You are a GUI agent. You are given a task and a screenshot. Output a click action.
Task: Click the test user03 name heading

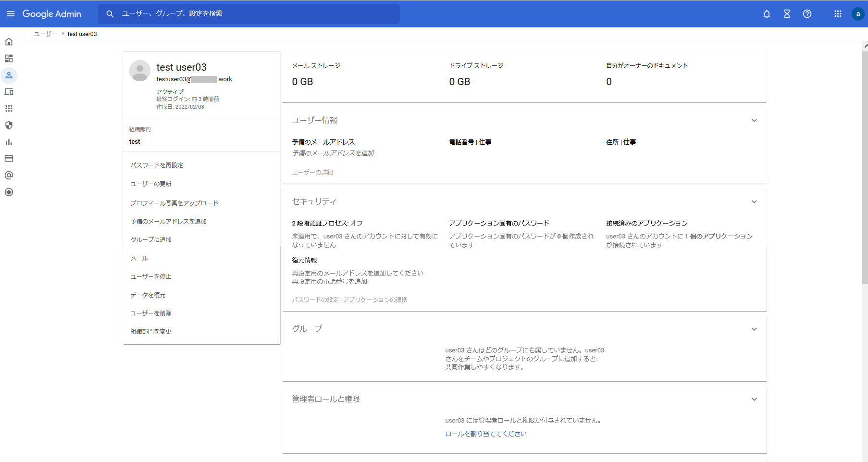(x=181, y=67)
